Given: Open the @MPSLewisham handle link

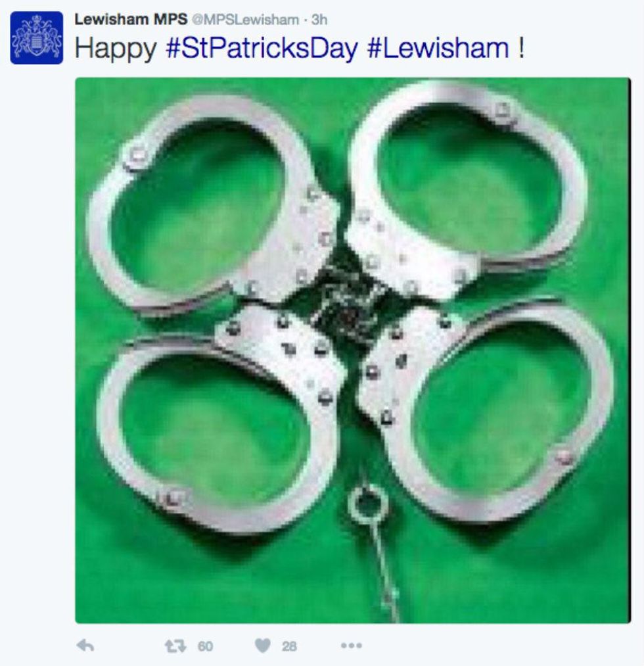Looking at the screenshot, I should 245,20.
